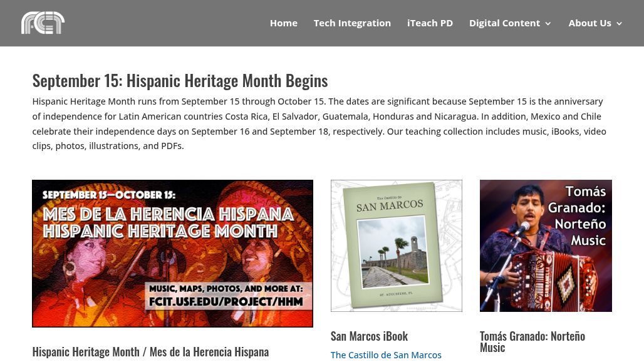Click Hispanic Heritage Month / Mes de la Herencia title
Screen dimensions: 644x362
[150, 352]
